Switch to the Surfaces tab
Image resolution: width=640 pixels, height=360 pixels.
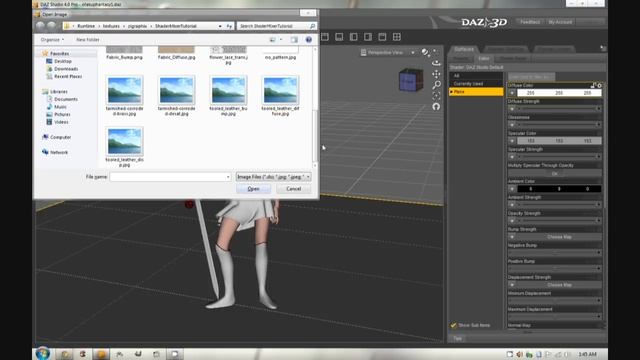464,49
